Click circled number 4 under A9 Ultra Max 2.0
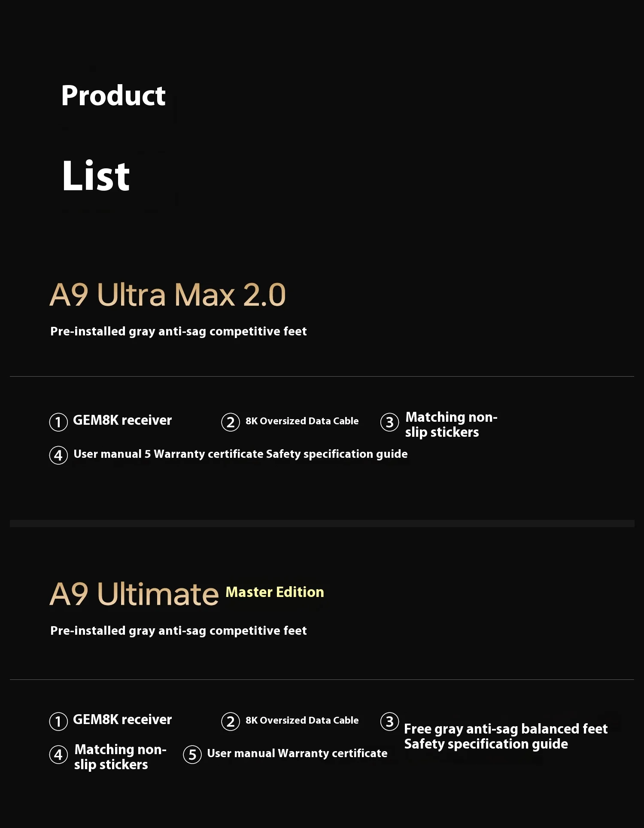This screenshot has width=644, height=828. click(58, 455)
